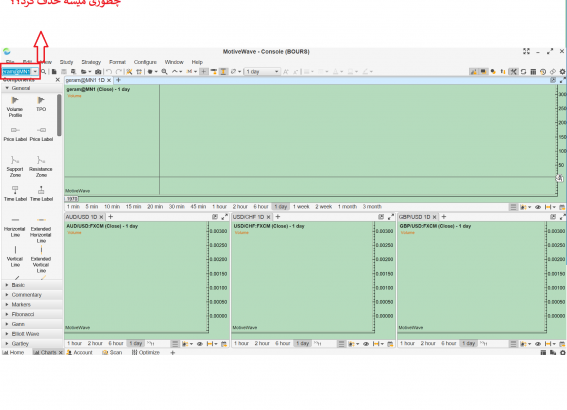
Task: Click the table grid icon in right toolbar
Action: (533, 72)
